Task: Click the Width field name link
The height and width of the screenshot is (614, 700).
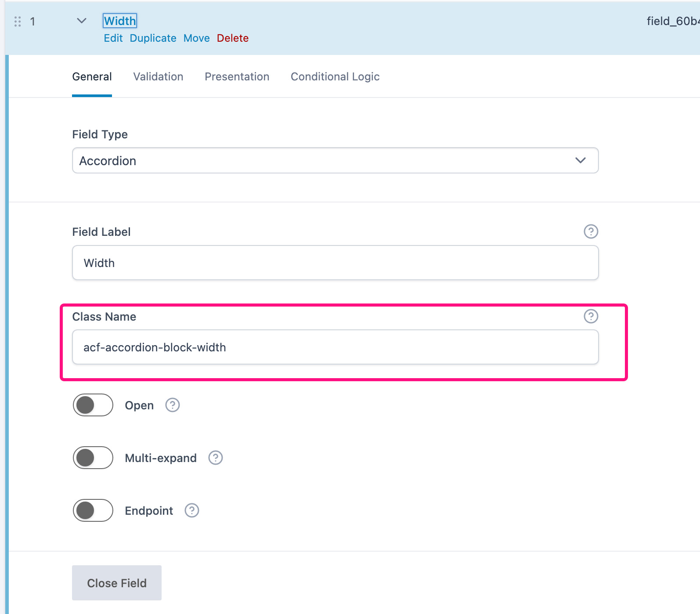Action: [x=120, y=21]
